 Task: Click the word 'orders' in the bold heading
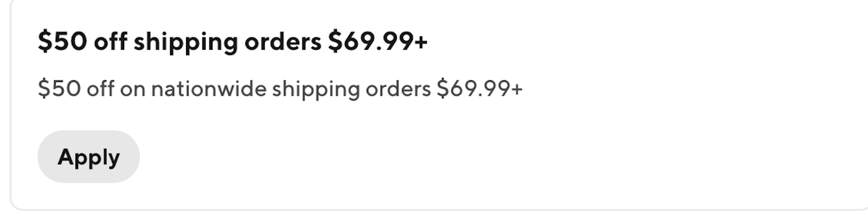pyautogui.click(x=283, y=42)
